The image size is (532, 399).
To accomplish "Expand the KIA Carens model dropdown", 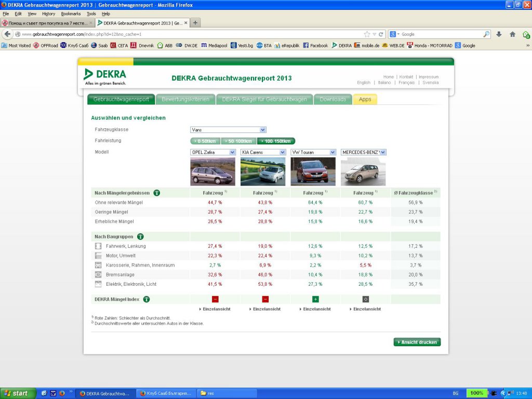I will point(263,152).
